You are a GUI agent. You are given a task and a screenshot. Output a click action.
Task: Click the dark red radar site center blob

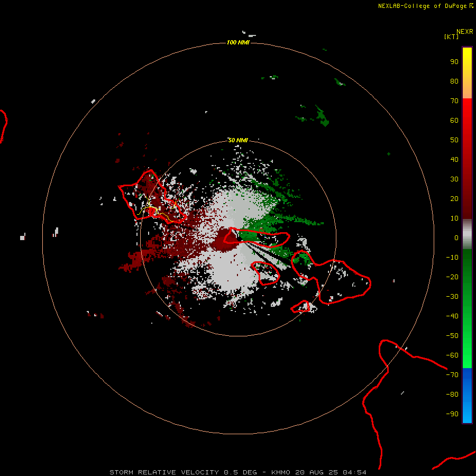[x=225, y=240]
